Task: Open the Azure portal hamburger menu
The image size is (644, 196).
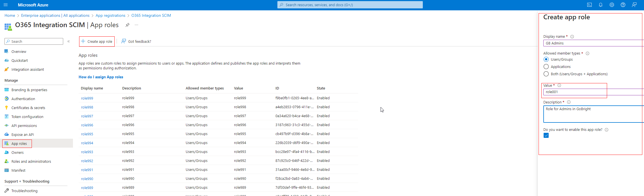Action: (x=6, y=5)
